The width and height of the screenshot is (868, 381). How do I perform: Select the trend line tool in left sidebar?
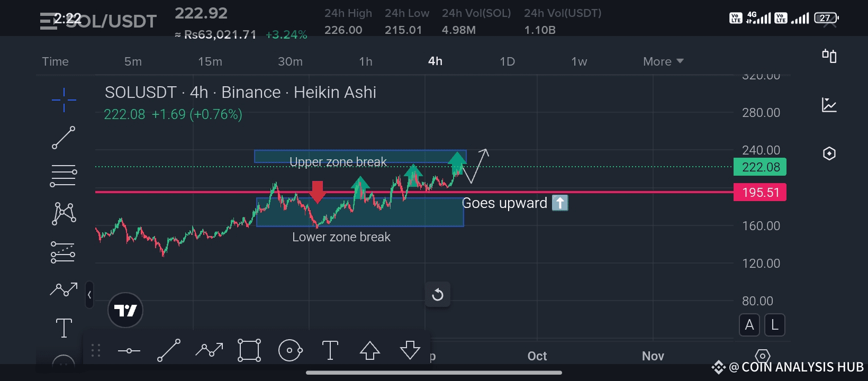tap(64, 138)
